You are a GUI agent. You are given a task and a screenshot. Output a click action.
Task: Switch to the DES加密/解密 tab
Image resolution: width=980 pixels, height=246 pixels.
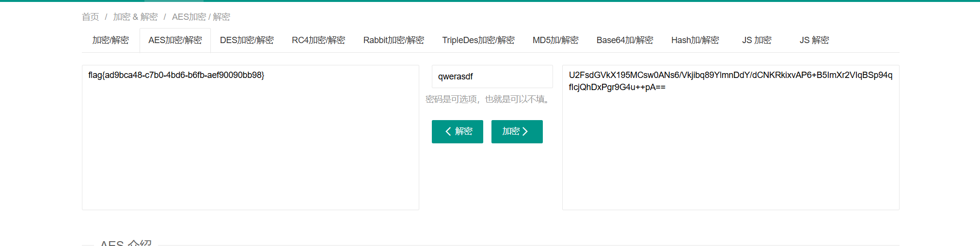tap(247, 40)
